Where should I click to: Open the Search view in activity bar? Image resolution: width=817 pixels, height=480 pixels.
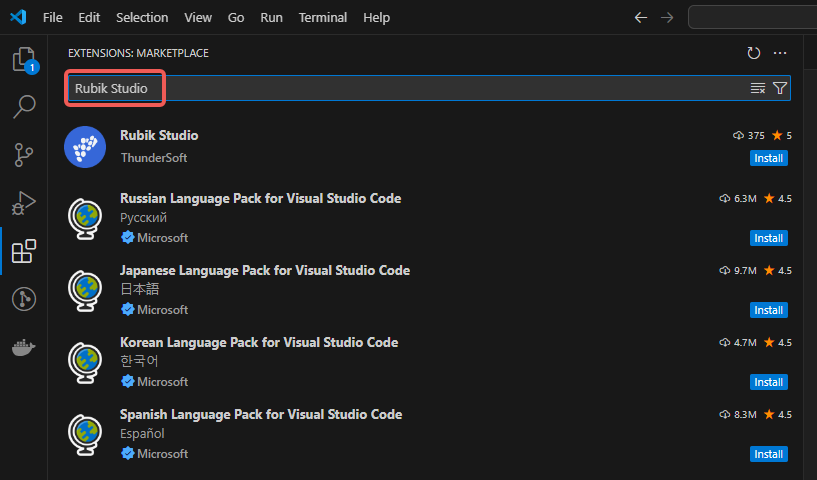point(24,106)
